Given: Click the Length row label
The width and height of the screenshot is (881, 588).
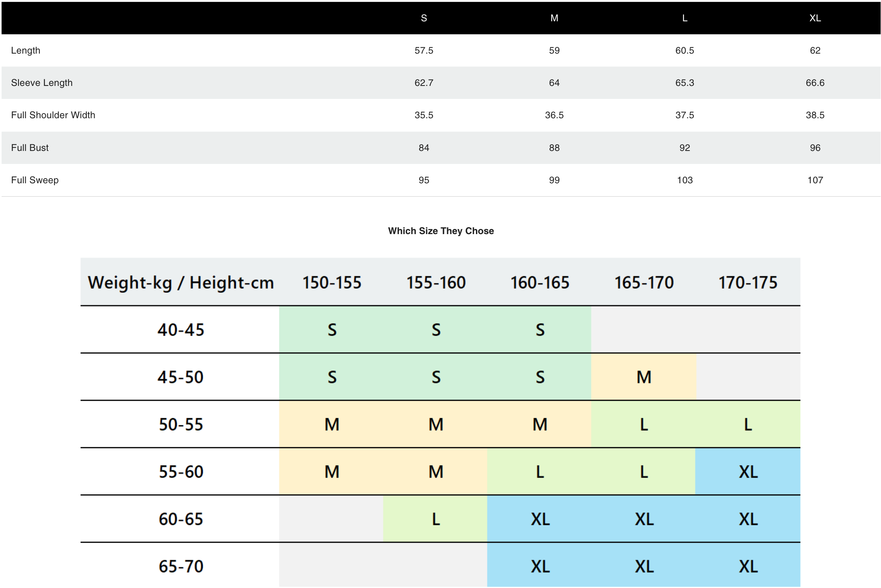Looking at the screenshot, I should [x=26, y=50].
